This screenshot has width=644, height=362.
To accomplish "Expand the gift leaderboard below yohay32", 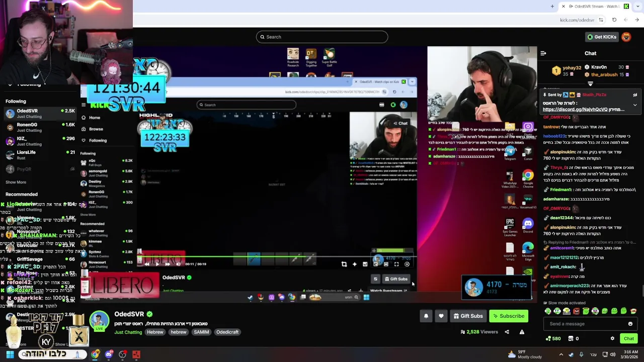I will (590, 84).
